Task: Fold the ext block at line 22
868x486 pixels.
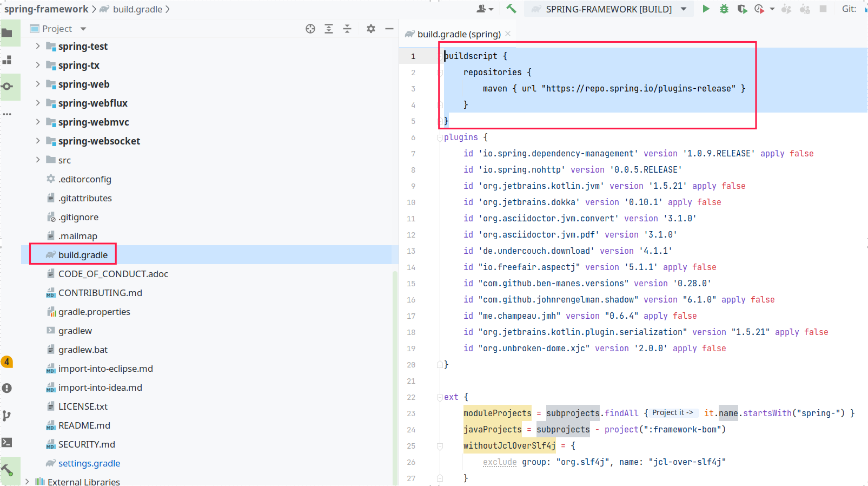Action: 440,397
